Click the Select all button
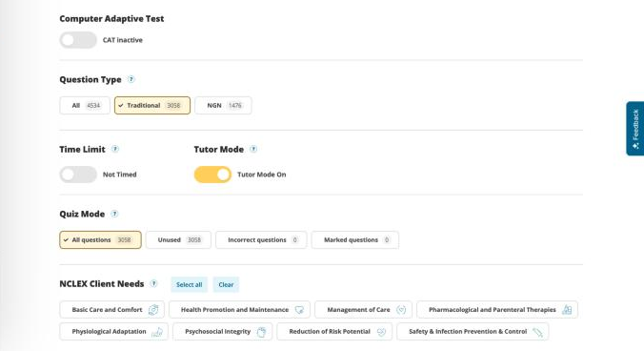644x351 pixels. pyautogui.click(x=189, y=284)
